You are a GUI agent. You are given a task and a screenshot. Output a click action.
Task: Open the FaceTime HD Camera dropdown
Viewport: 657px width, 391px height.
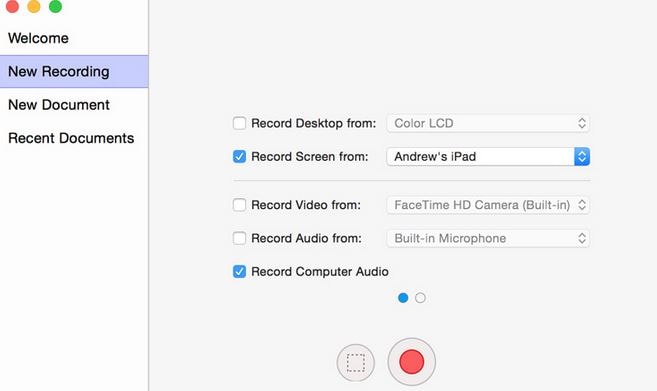tap(488, 205)
